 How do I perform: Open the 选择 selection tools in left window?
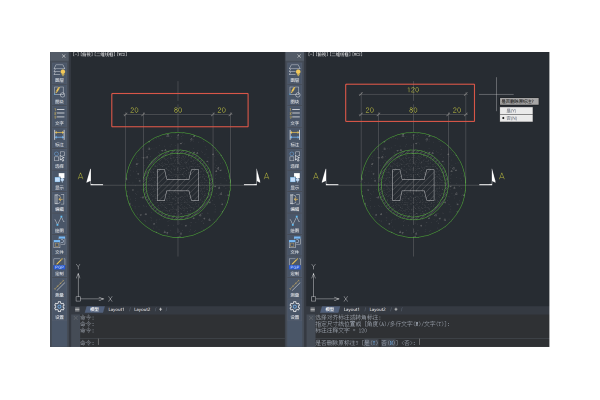(59, 159)
